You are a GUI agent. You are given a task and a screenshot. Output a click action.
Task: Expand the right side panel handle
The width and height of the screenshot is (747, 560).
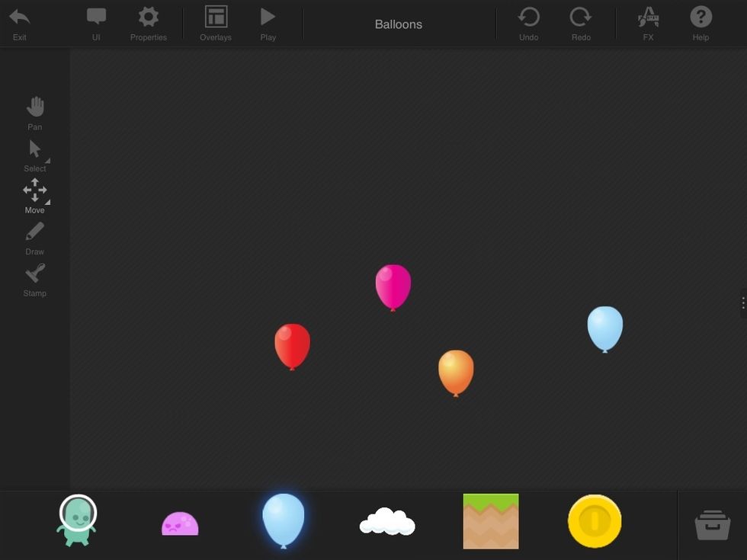point(743,302)
